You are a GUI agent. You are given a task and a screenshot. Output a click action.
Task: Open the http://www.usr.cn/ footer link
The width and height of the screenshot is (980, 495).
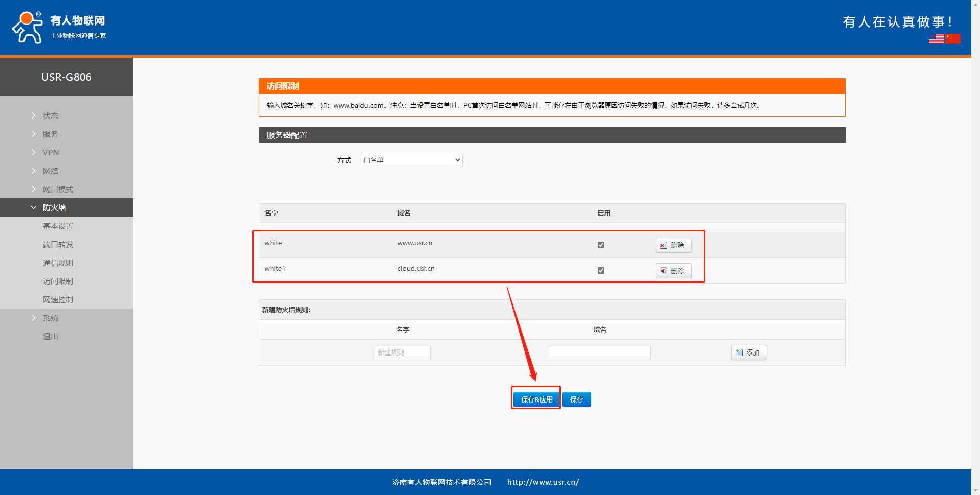pyautogui.click(x=543, y=482)
